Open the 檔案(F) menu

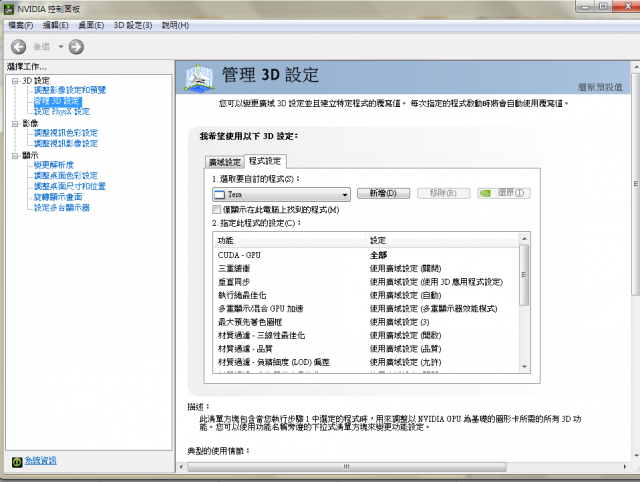point(20,25)
